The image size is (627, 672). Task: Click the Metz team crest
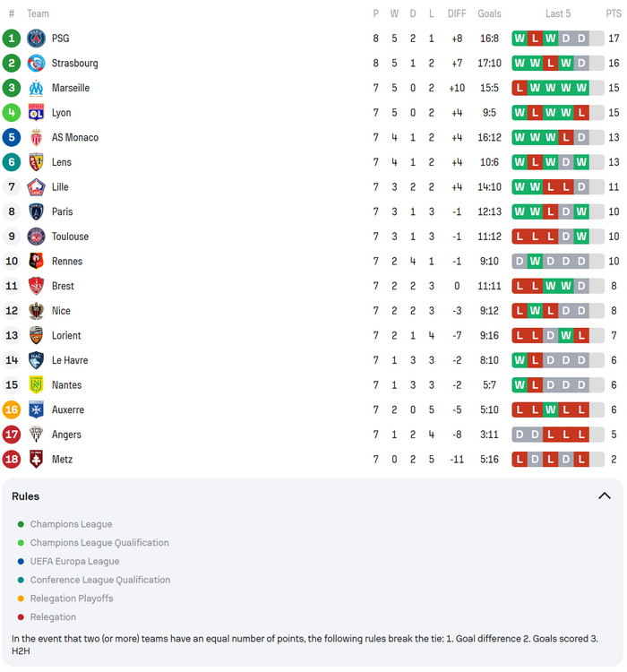36,460
